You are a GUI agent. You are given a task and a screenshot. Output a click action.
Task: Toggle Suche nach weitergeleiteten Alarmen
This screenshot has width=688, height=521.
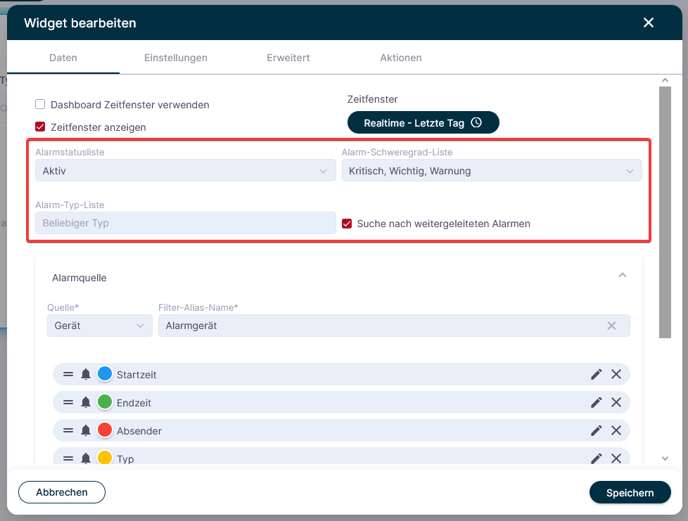[x=347, y=224]
